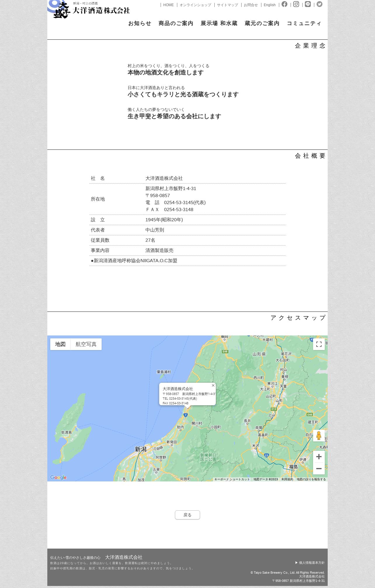Open the LINE icon link
The height and width of the screenshot is (588, 375).
point(308,4)
